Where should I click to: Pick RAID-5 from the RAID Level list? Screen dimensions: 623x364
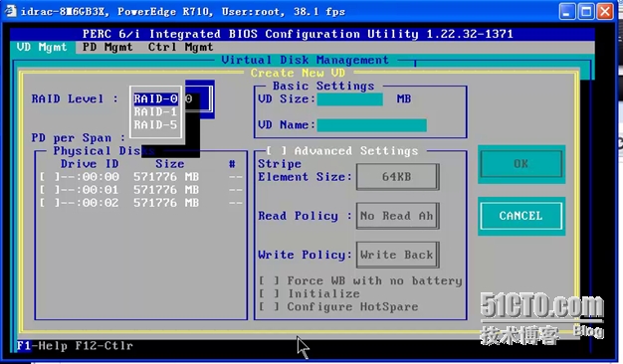point(155,125)
